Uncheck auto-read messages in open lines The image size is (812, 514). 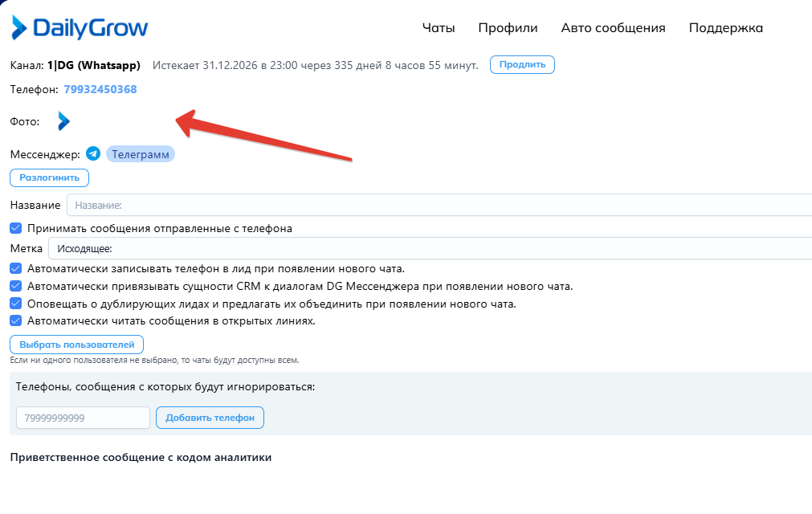[16, 321]
